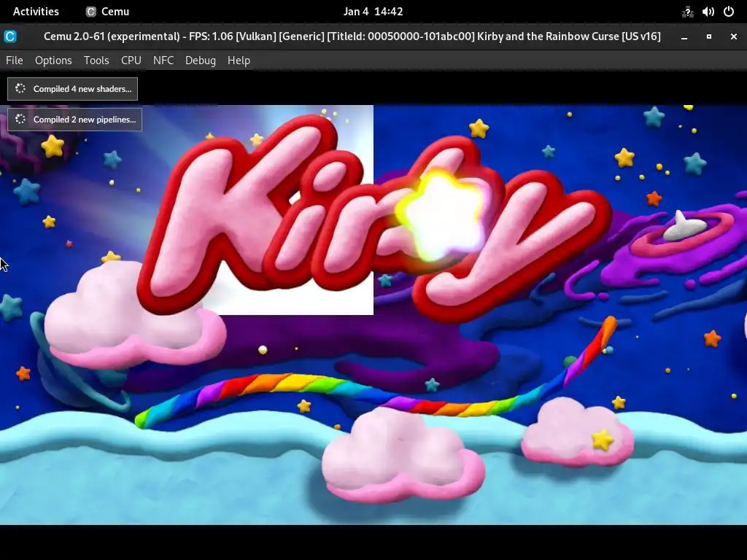Click the Cemu logo icon in title bar
747x560 pixels.
10,36
